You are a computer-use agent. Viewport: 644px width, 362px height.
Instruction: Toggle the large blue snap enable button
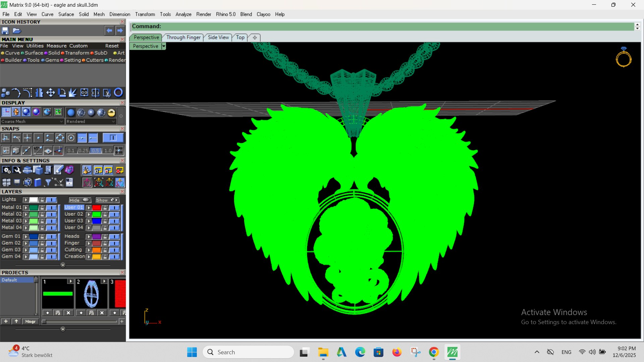113,138
